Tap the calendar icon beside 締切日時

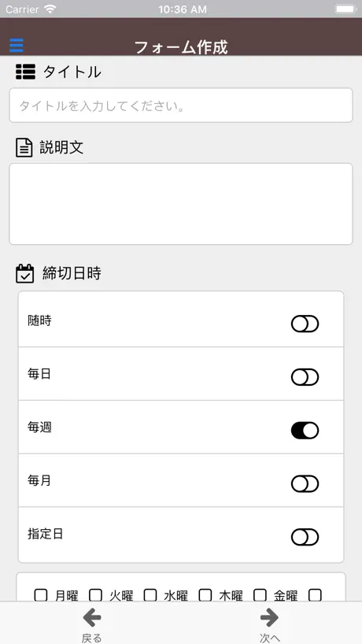24,273
